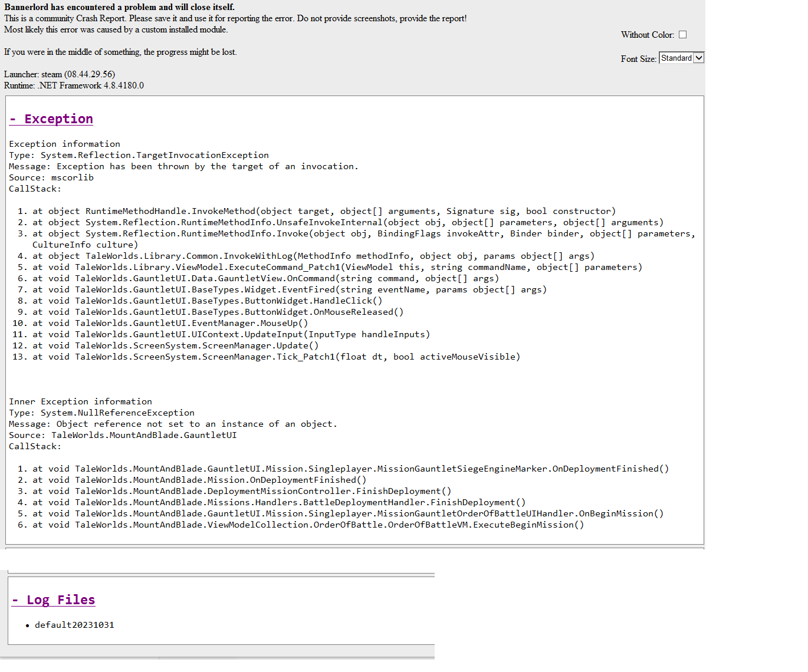Select the MissionGauntletSiegeEngineMarker.OnDeploymentFinished line
The height and width of the screenshot is (672, 808).
point(350,469)
